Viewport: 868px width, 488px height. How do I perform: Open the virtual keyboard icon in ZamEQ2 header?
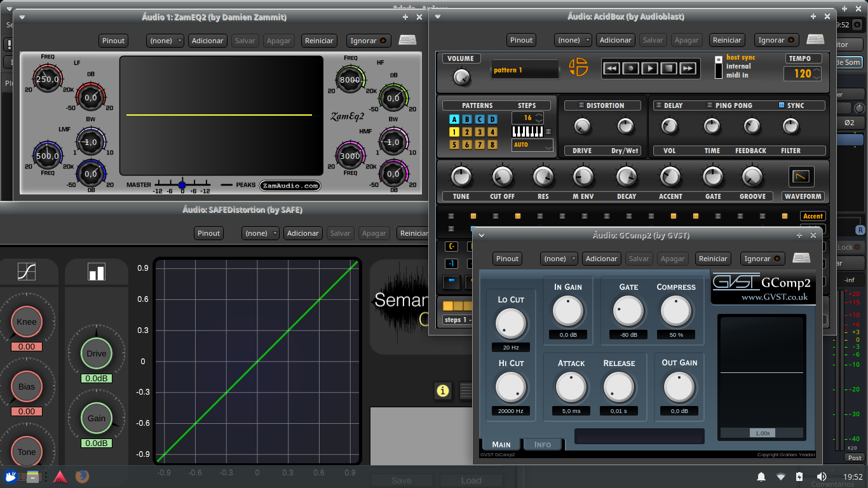407,39
